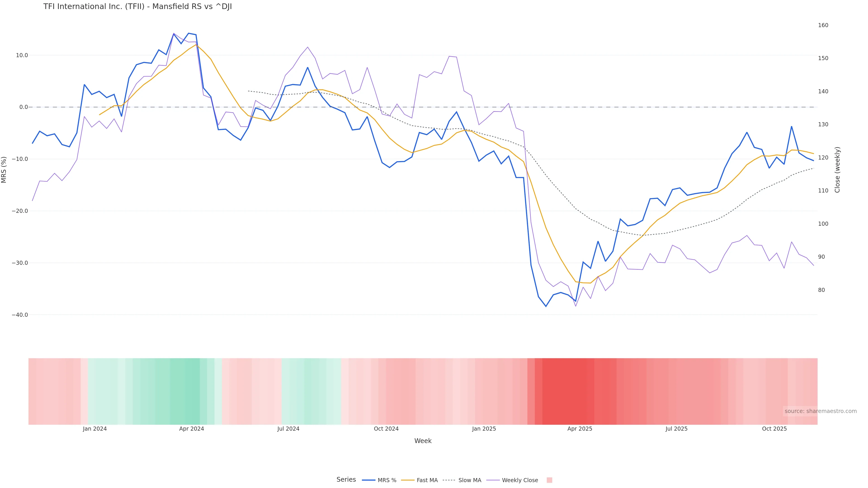Open the sharemaestro.com source watermark
This screenshot has height=488, width=868.
click(x=820, y=411)
